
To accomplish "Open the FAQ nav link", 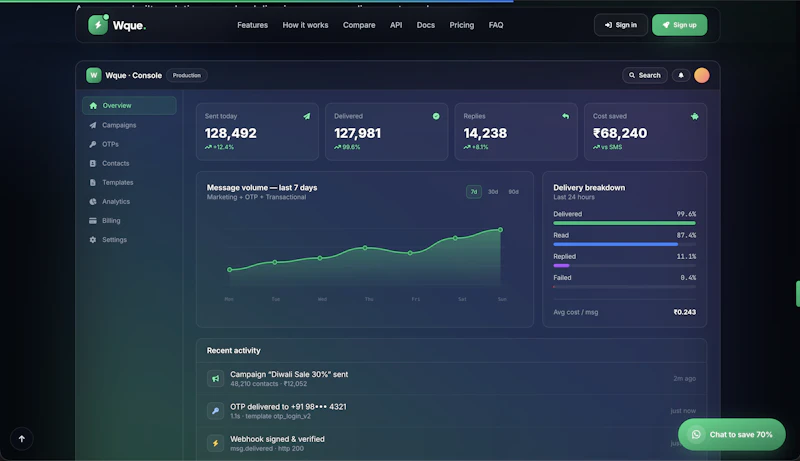I will (496, 25).
